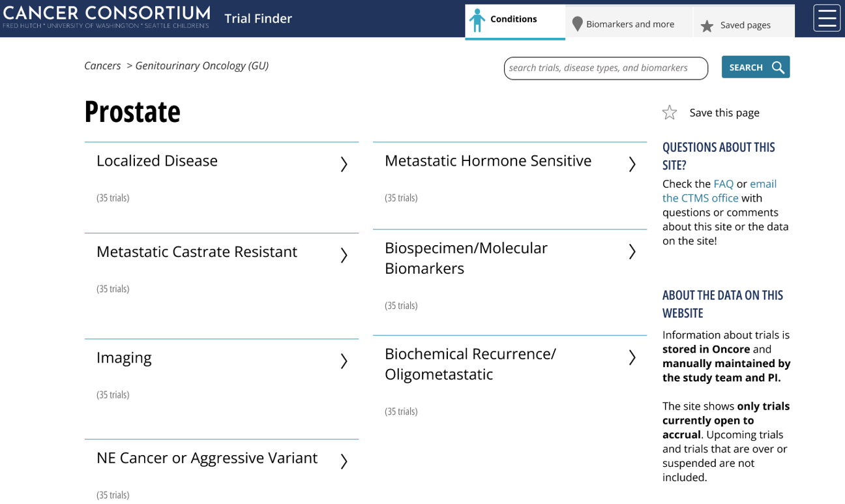Switch to Biomarkers and more tab
Image resolution: width=845 pixels, height=504 pixels.
click(629, 24)
